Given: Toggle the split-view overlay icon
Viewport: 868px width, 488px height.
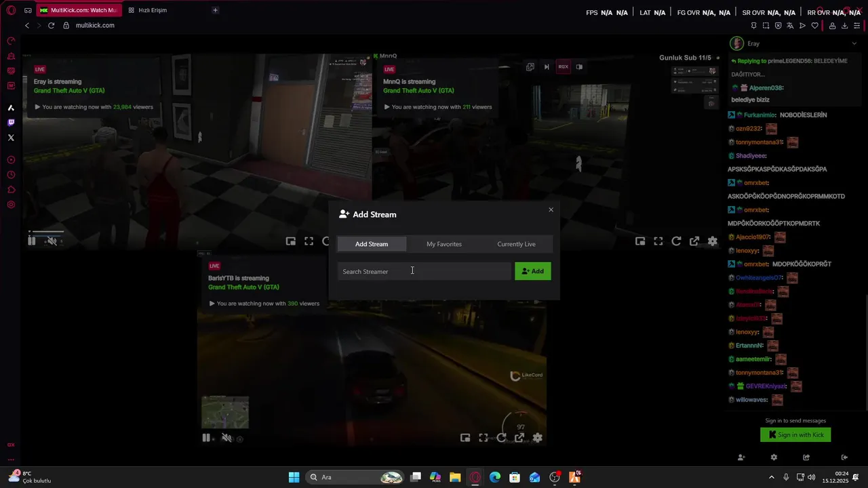Looking at the screenshot, I should (x=579, y=67).
